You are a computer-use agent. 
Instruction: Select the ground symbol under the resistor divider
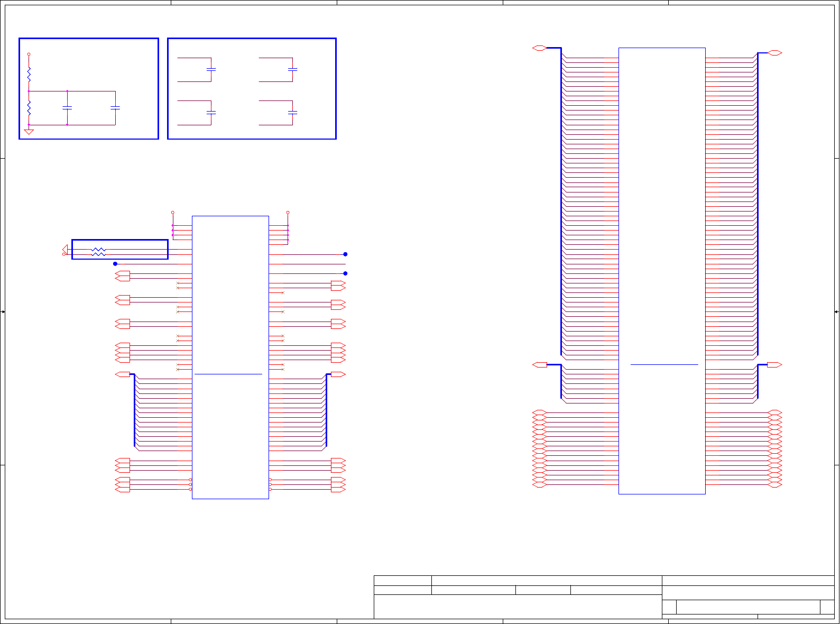(29, 131)
